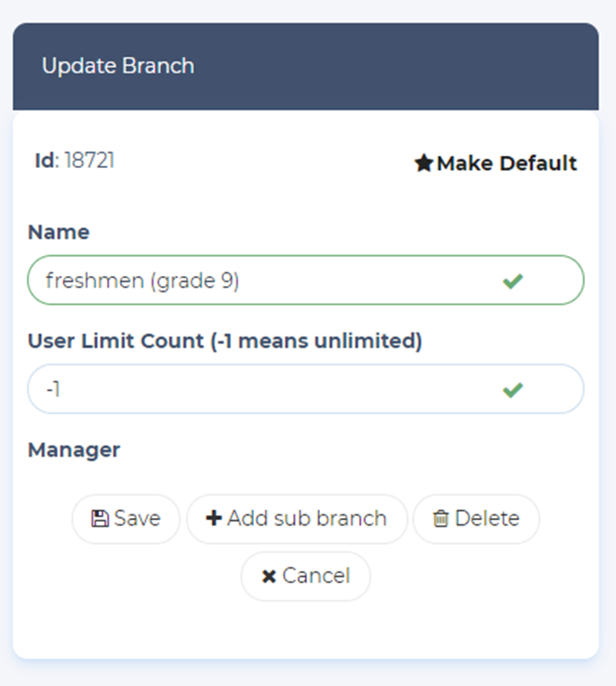The image size is (616, 686).
Task: Select the Add sub branch text
Action: pyautogui.click(x=307, y=518)
